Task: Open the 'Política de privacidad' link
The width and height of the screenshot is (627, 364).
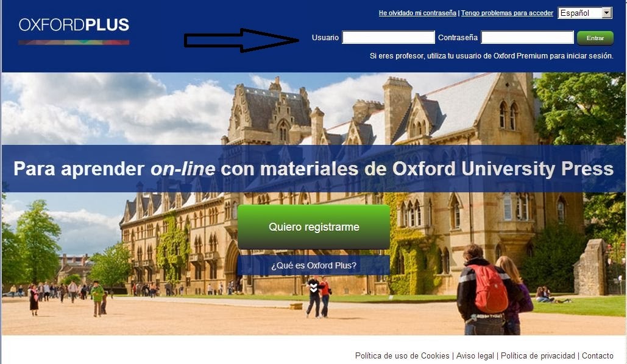Action: pyautogui.click(x=538, y=355)
